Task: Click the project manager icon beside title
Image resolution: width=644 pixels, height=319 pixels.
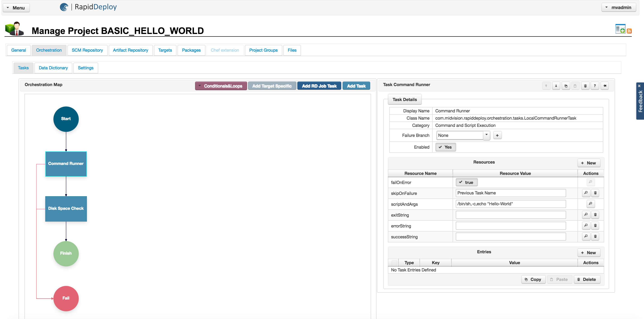Action: pos(14,29)
